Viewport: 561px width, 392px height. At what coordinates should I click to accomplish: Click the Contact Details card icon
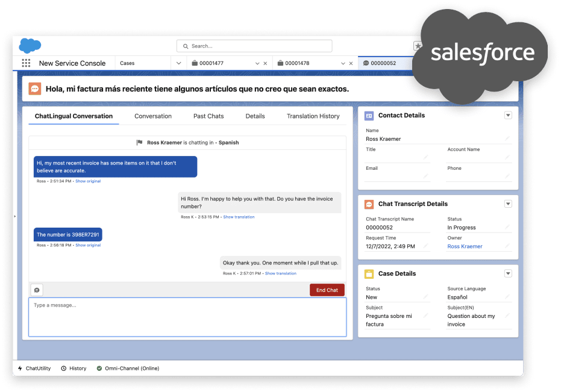click(x=369, y=116)
